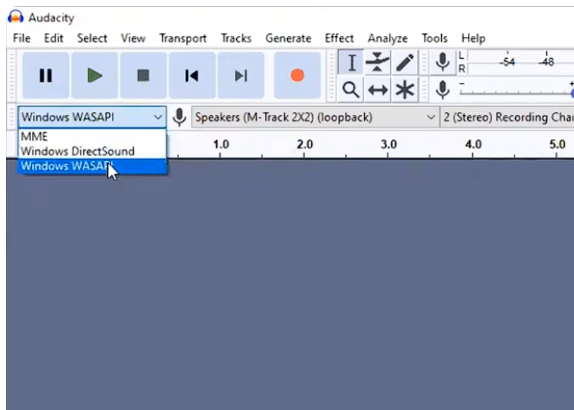
Task: Click the recording meter microphone icon
Action: (x=443, y=62)
